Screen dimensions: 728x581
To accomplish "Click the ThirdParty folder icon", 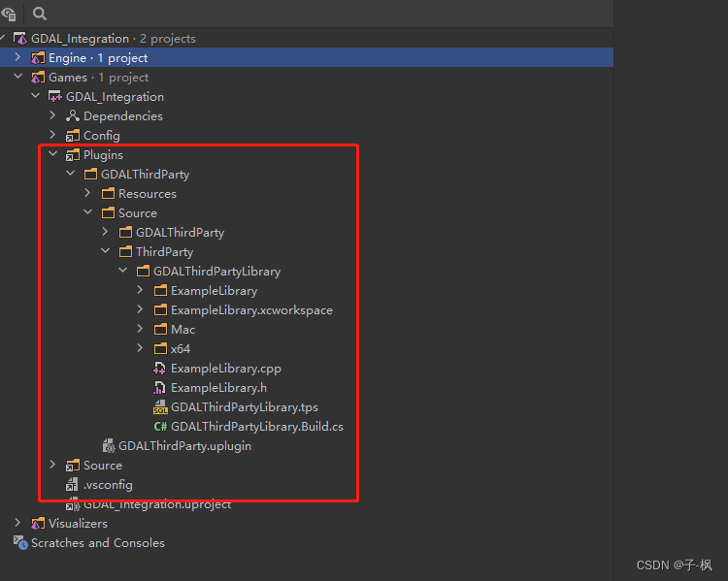I will 125,252.
